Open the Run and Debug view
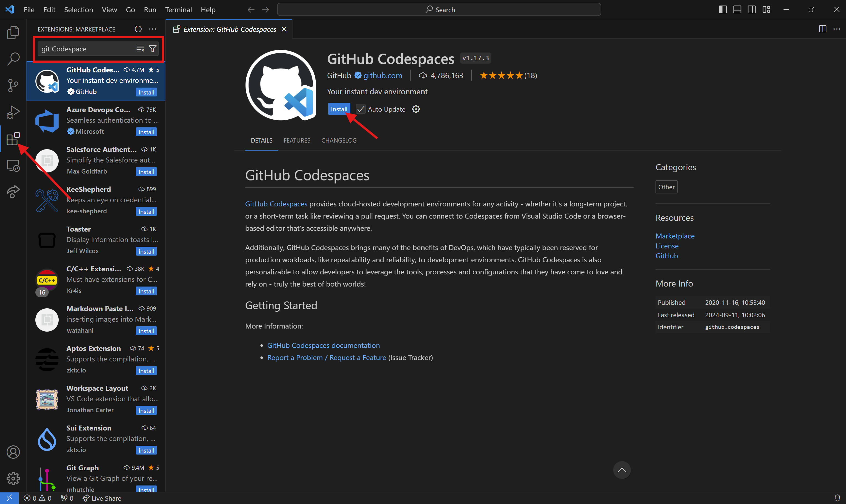The image size is (846, 504). (x=13, y=112)
